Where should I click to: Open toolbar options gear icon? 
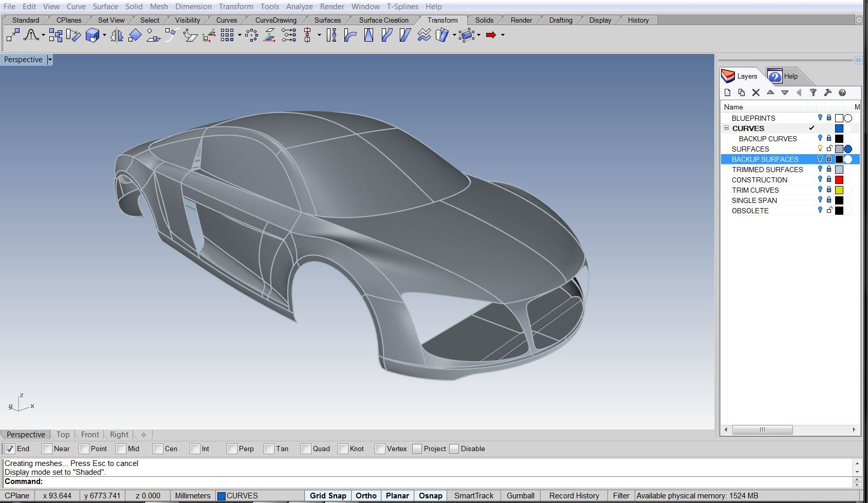[x=859, y=20]
